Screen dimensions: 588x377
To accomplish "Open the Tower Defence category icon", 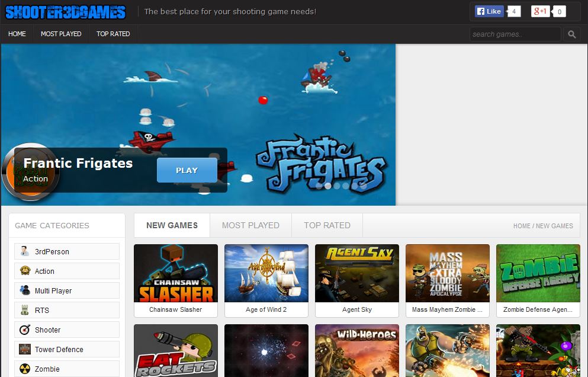I will 25,349.
